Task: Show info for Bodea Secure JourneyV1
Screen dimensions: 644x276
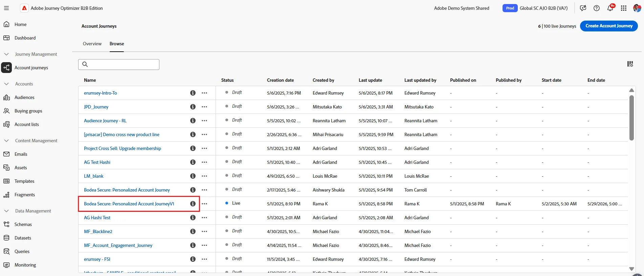Action: pyautogui.click(x=193, y=204)
